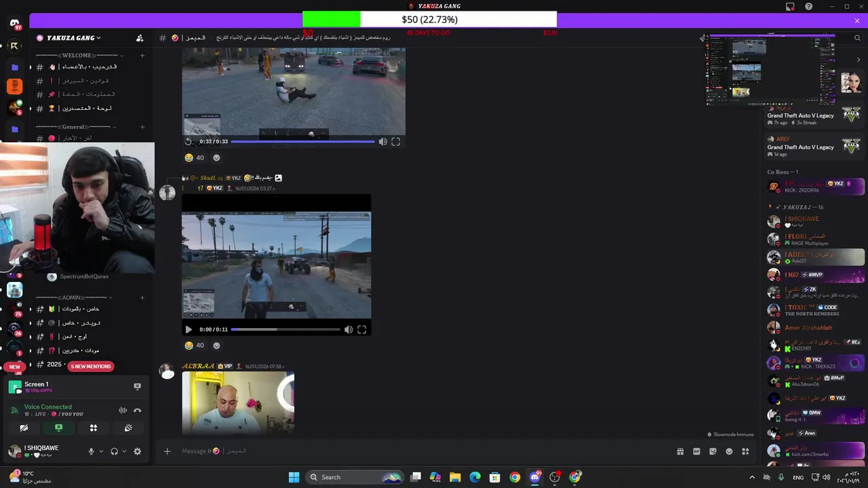Screen dimensions: 868x488
Task: Mute audio on the 0:11 video
Action: point(349,329)
